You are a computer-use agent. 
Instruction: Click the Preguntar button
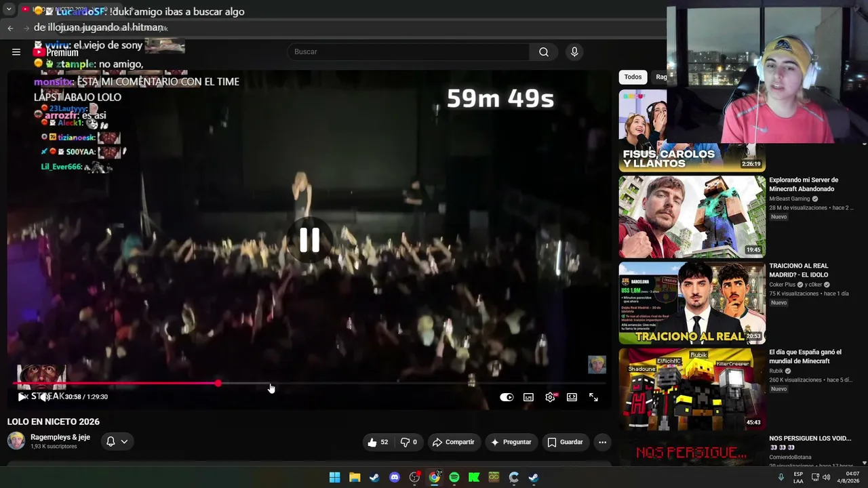pyautogui.click(x=511, y=442)
